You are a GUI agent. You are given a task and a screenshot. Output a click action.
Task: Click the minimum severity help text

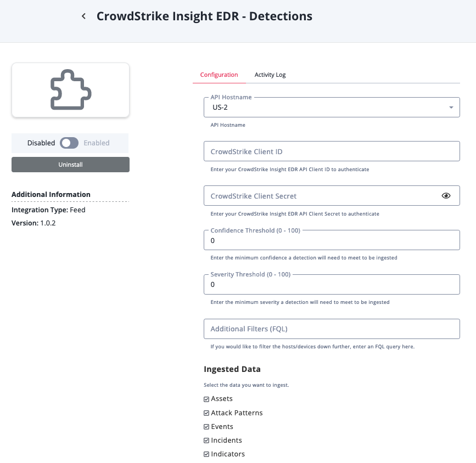300,302
